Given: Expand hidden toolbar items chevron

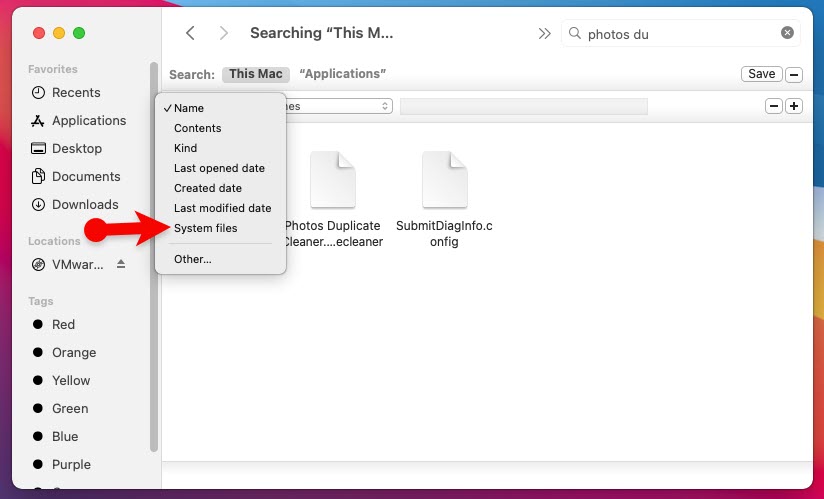Looking at the screenshot, I should pos(544,33).
